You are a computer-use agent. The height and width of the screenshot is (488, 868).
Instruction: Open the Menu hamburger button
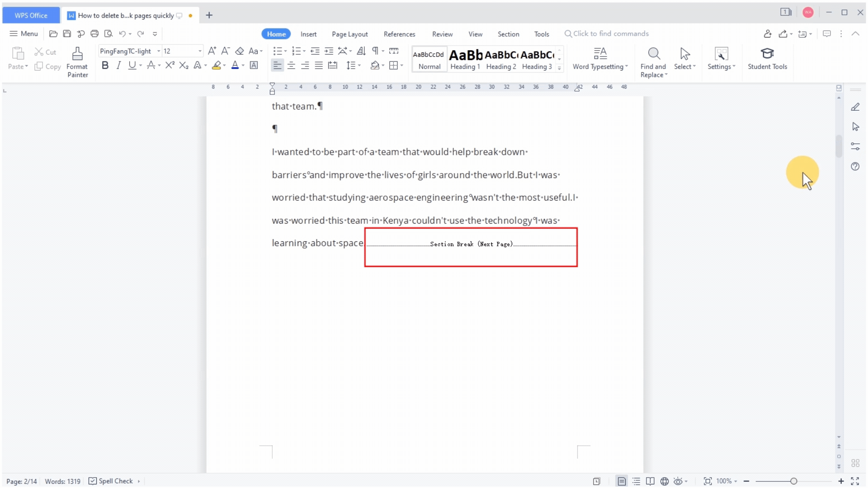tap(24, 33)
